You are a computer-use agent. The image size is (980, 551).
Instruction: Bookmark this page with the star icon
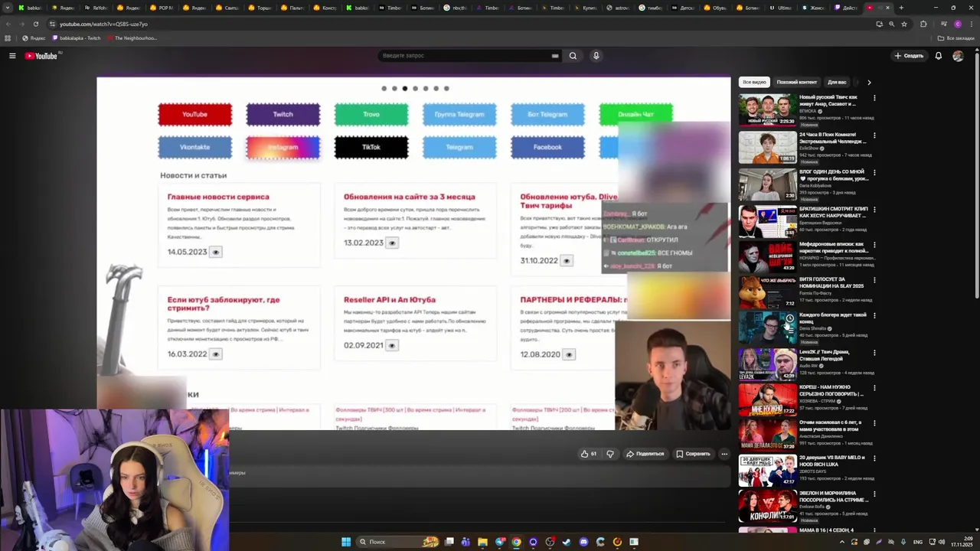(x=904, y=24)
